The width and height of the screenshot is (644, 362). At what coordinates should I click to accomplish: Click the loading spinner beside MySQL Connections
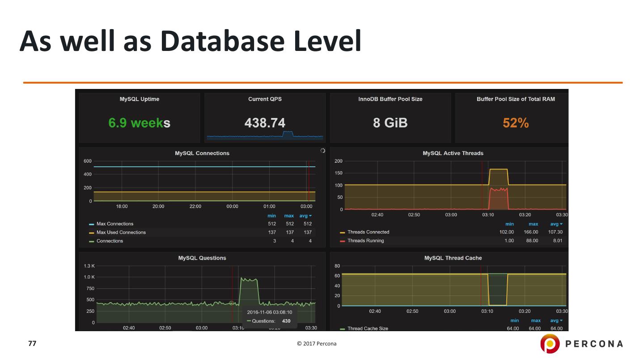point(322,151)
